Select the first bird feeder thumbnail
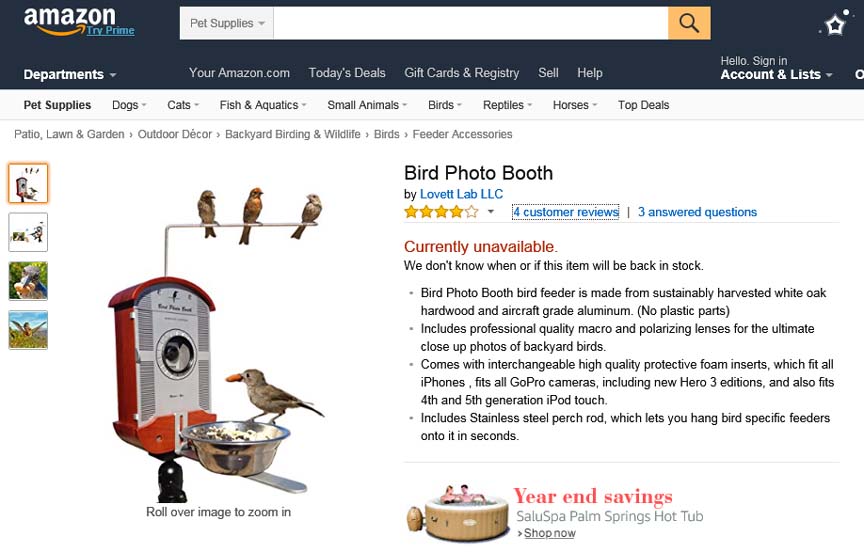 [x=28, y=183]
